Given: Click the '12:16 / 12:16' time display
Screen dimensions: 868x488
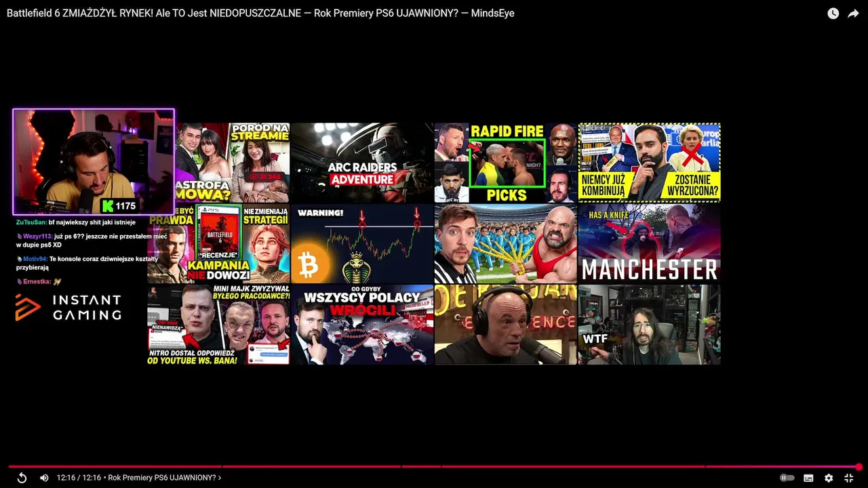Looking at the screenshot, I should 79,478.
